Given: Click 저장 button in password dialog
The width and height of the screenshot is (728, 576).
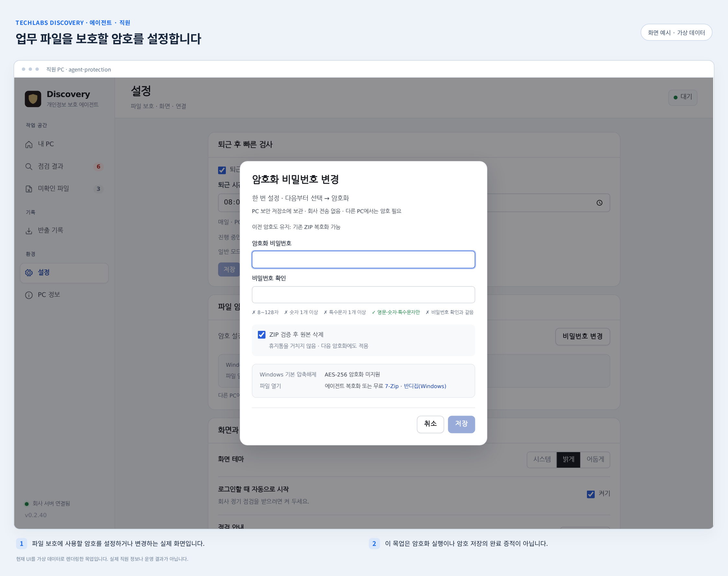Looking at the screenshot, I should [461, 424].
